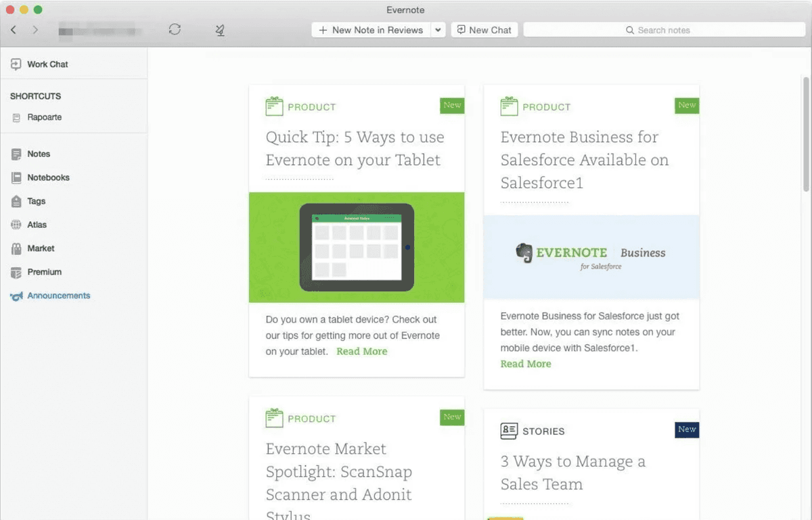Open the Rapoarte shortcut

click(44, 117)
